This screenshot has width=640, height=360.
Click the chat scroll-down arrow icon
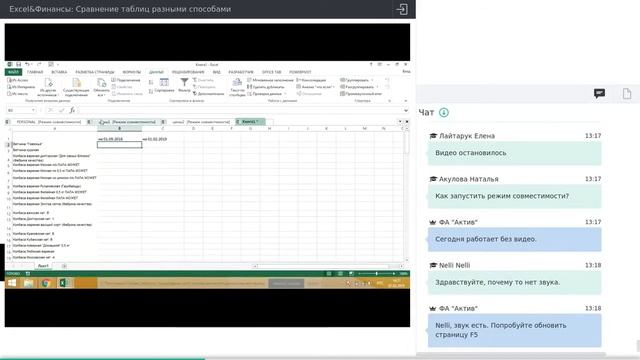[x=444, y=112]
